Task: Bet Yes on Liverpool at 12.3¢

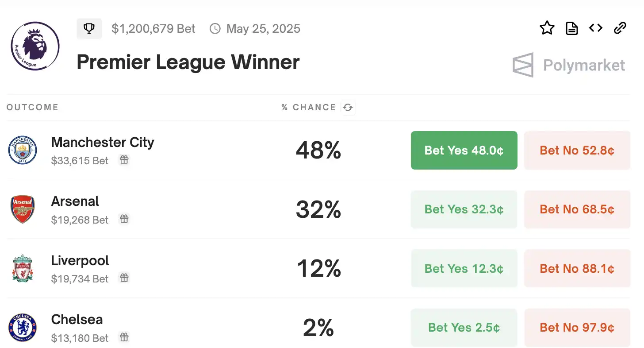Action: [x=464, y=268]
